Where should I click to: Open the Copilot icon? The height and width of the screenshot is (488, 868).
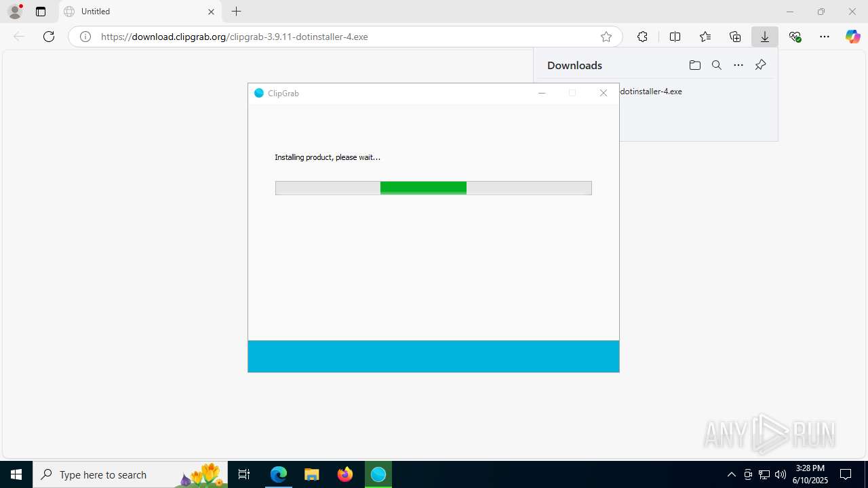[852, 37]
